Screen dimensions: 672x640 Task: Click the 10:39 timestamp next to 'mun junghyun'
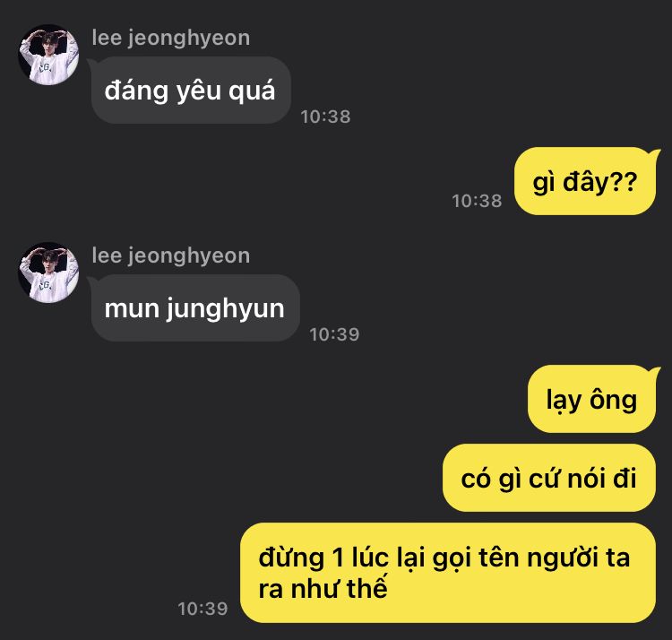click(x=334, y=334)
